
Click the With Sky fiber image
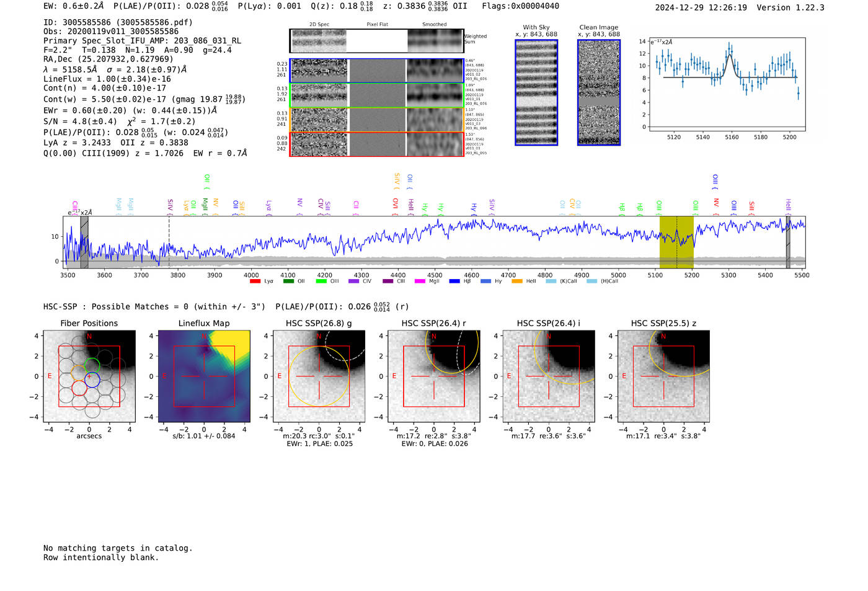[x=536, y=92]
